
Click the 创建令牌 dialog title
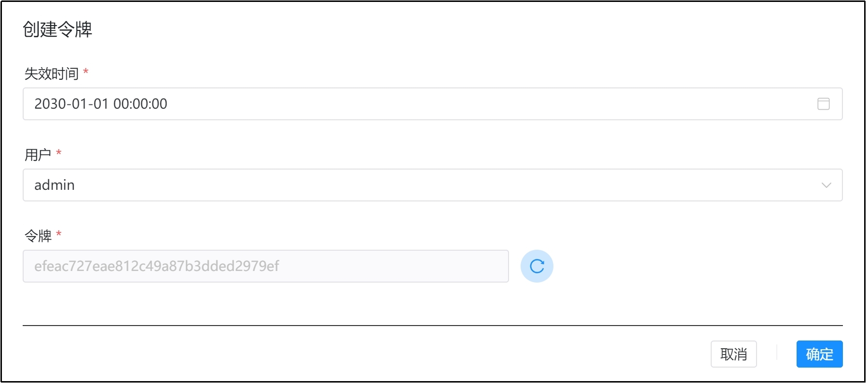57,29
